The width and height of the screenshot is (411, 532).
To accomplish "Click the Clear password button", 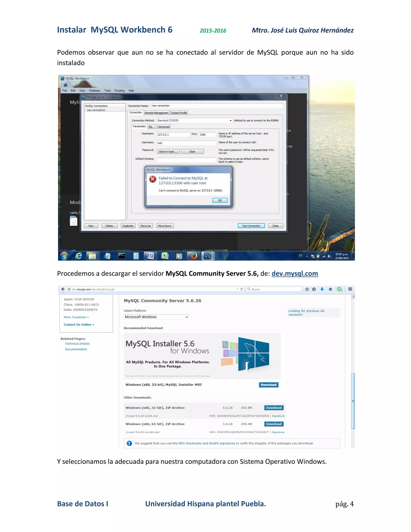I will click(192, 152).
